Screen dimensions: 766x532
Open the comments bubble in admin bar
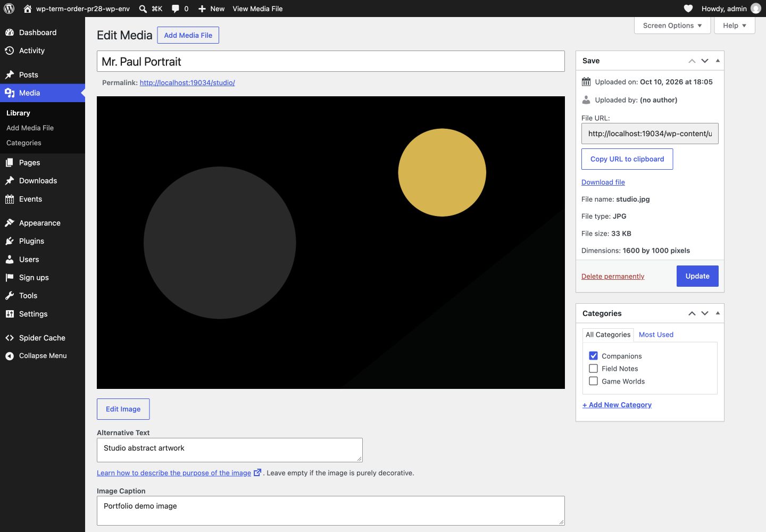180,9
